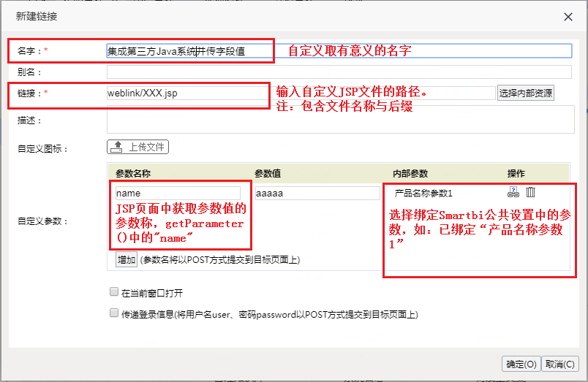Click the 上传文件 upload button
Image resolution: width=588 pixels, height=382 pixels.
click(137, 147)
